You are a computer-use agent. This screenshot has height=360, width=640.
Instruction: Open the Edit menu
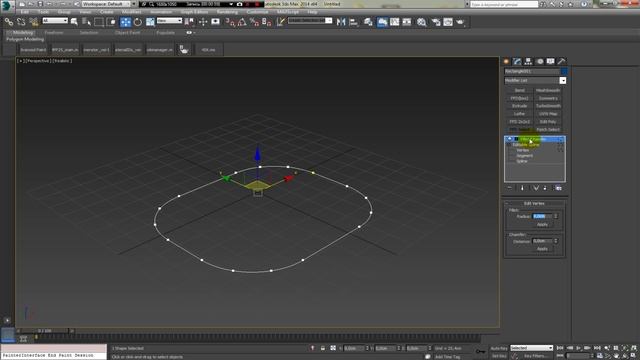tap(25, 12)
